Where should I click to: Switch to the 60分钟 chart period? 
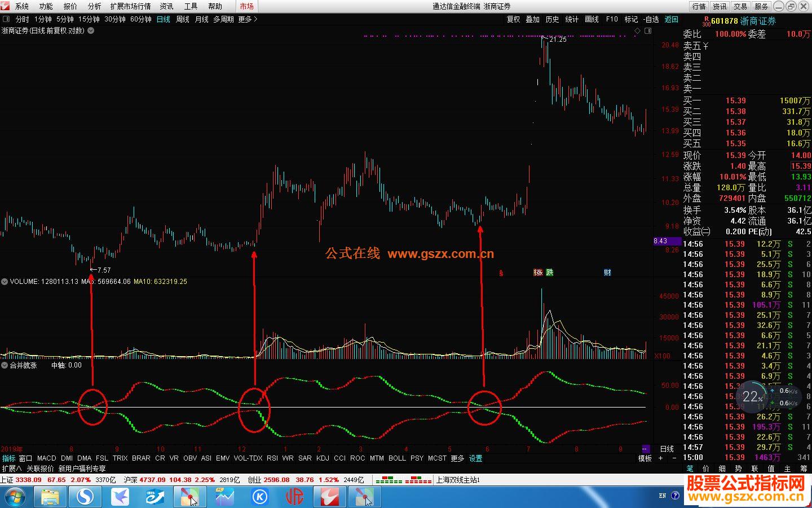(141, 19)
